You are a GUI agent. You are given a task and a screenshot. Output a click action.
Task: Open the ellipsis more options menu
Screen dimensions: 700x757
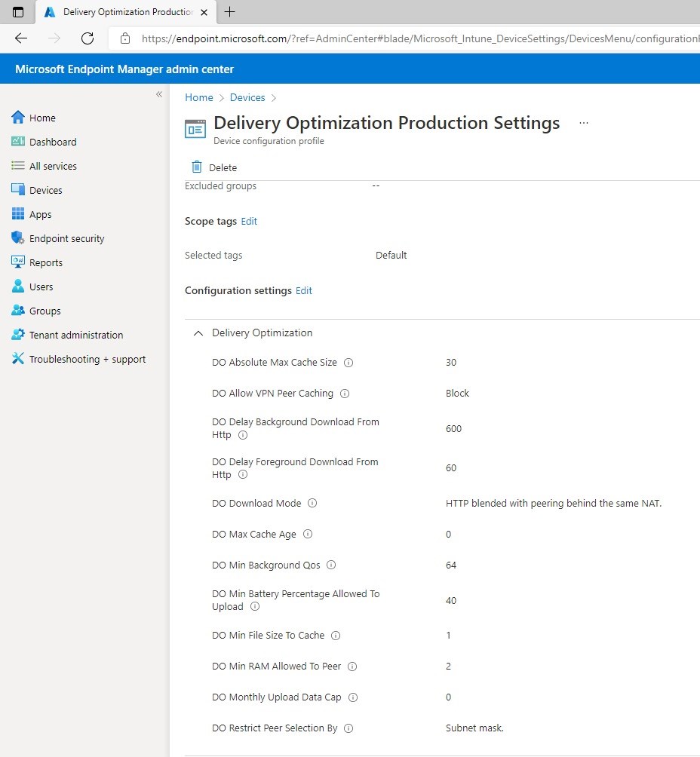(x=584, y=123)
